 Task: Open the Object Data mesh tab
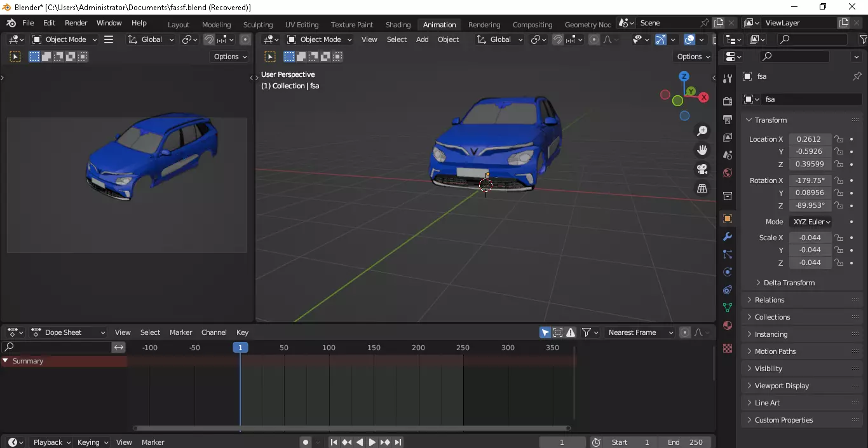coord(728,308)
